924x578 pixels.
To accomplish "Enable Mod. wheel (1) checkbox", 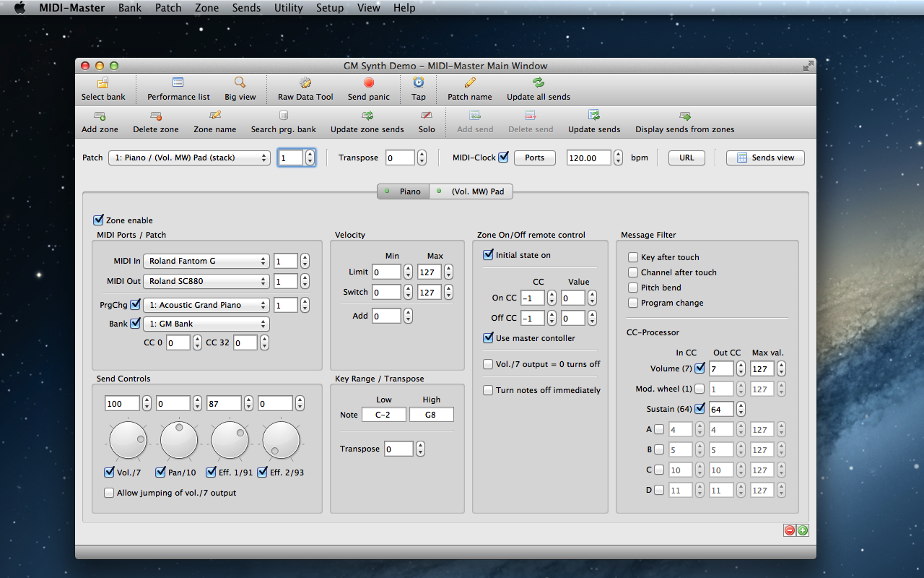I will click(x=699, y=389).
